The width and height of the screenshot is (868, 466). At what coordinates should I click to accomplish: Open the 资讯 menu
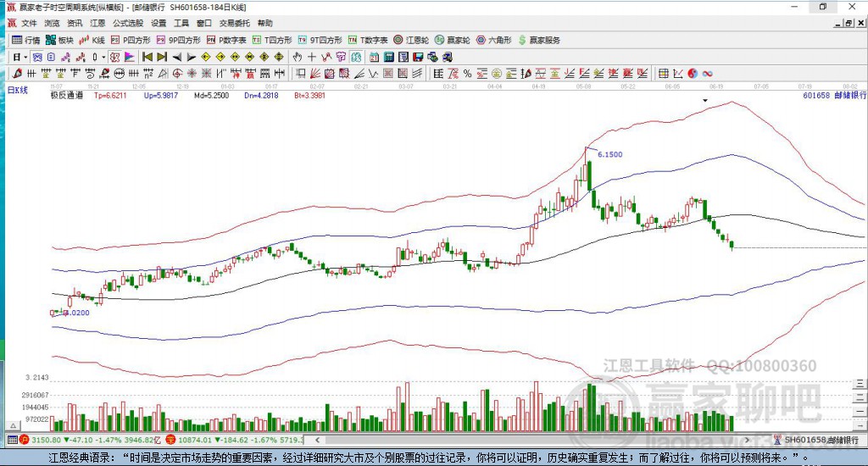point(75,23)
